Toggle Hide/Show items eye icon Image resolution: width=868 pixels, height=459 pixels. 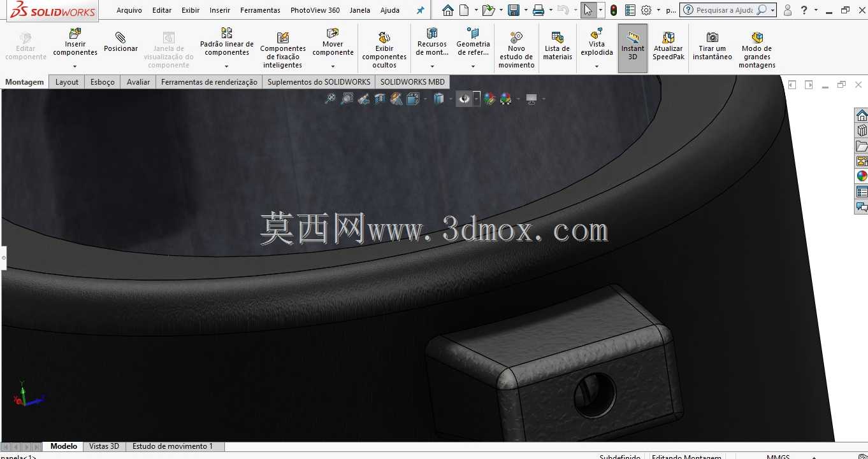pyautogui.click(x=465, y=99)
